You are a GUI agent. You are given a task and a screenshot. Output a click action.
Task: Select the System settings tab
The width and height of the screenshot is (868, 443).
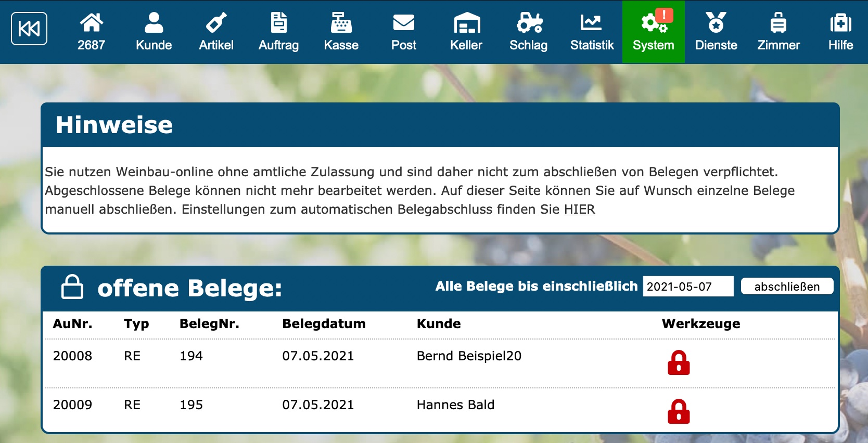(x=653, y=31)
